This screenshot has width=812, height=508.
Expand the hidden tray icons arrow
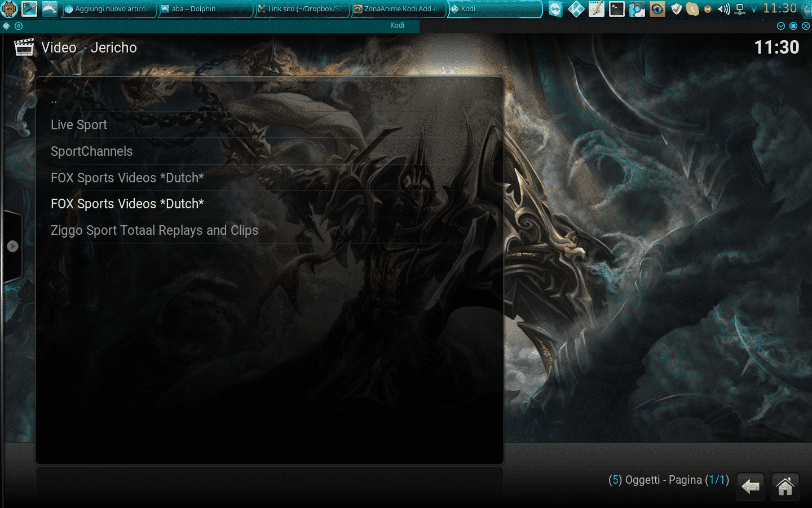click(754, 10)
